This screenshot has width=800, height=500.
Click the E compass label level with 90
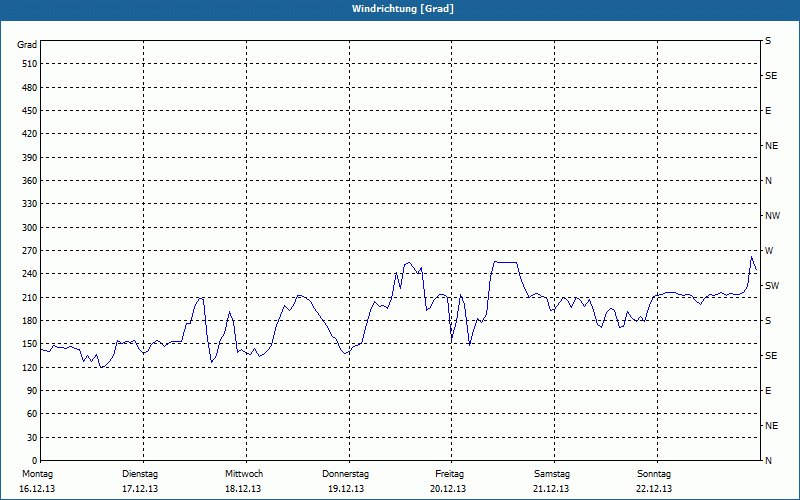(x=768, y=391)
